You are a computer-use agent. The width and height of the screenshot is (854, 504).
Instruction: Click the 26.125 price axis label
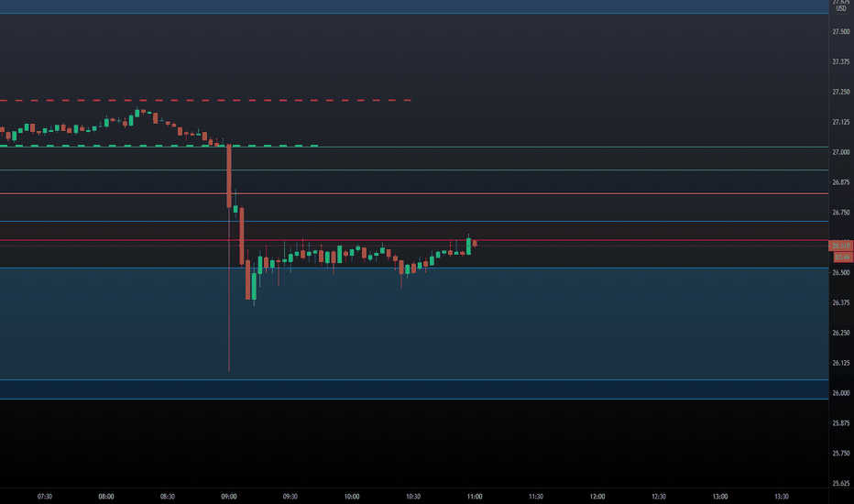[x=841, y=363]
